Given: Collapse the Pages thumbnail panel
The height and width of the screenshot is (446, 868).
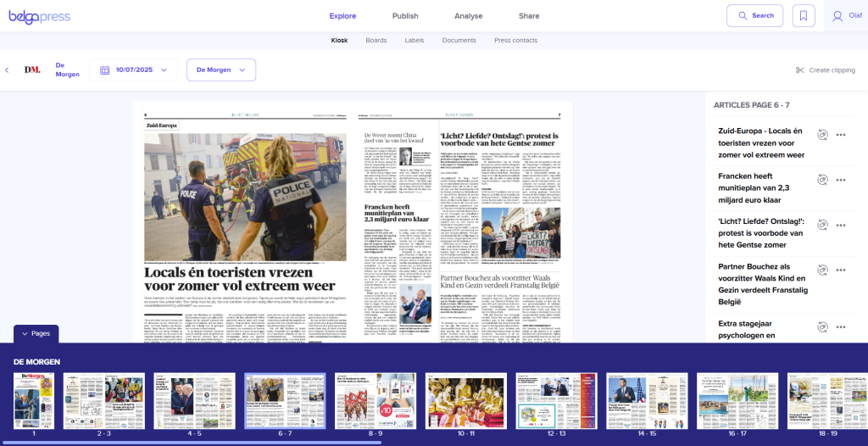Looking at the screenshot, I should click(36, 334).
